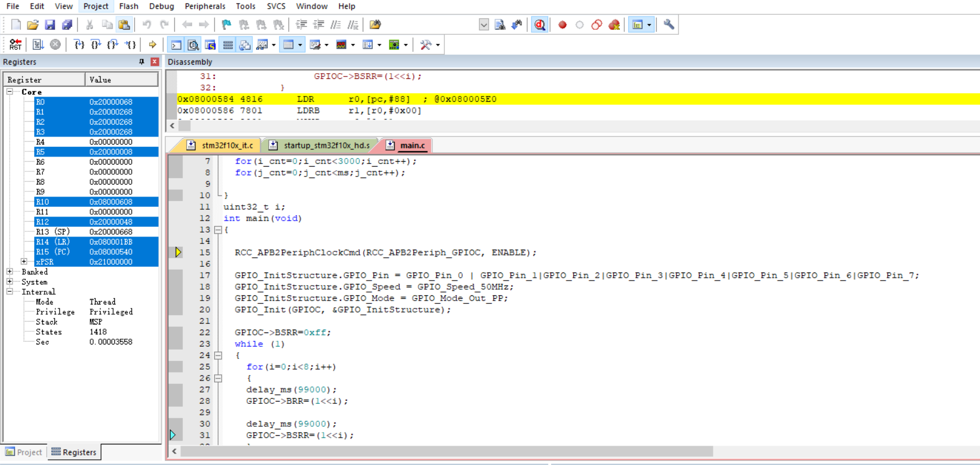
Task: Open find text combo box dropdown
Action: (x=484, y=25)
